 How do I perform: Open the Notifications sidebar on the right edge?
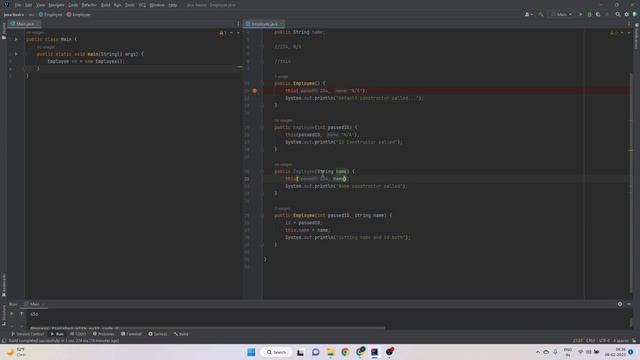(636, 37)
